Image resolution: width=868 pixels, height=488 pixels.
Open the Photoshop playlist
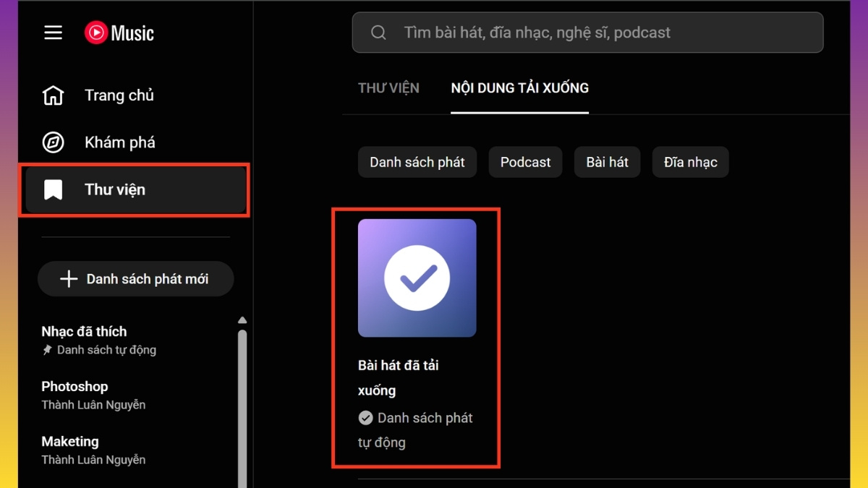click(75, 387)
